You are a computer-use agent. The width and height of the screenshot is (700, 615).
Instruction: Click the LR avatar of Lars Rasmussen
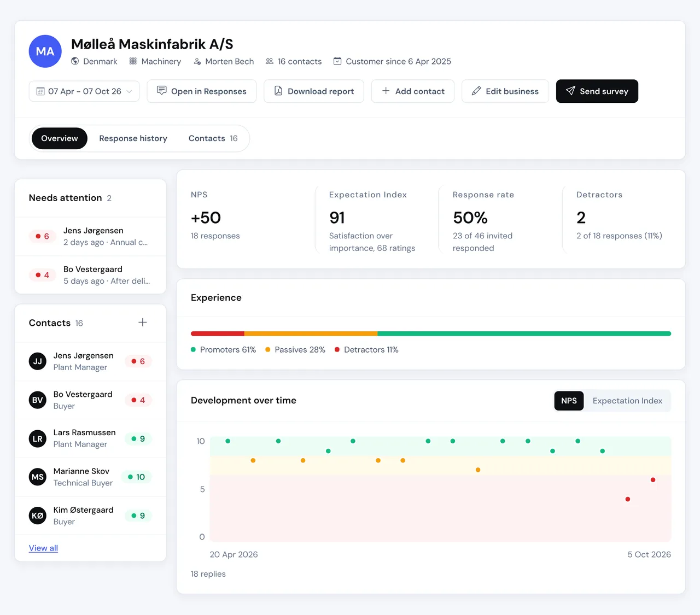(38, 438)
